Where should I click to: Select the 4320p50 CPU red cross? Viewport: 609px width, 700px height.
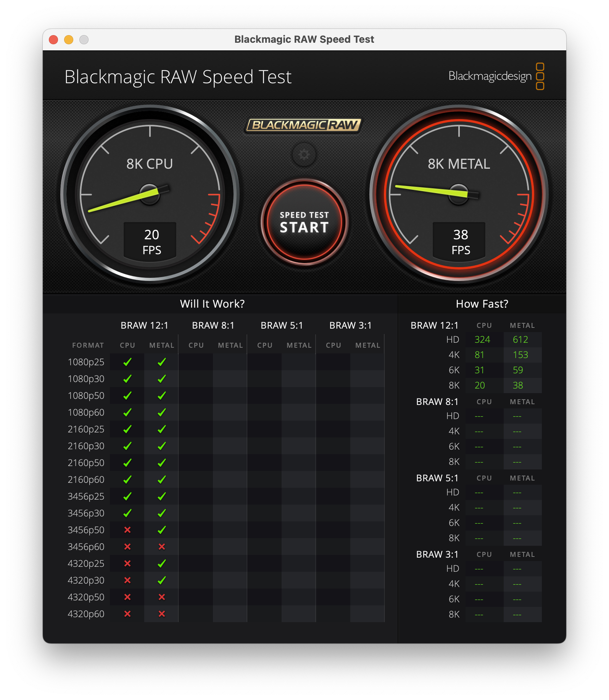coord(127,597)
